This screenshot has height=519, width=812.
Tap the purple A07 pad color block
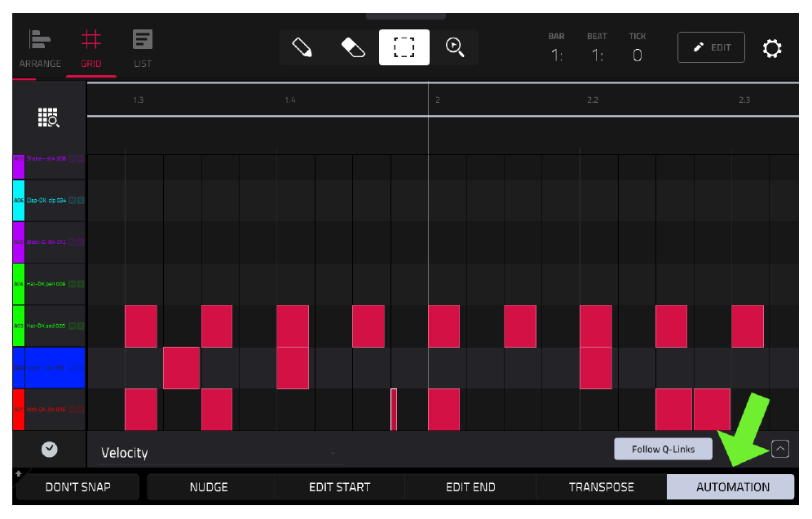click(19, 166)
